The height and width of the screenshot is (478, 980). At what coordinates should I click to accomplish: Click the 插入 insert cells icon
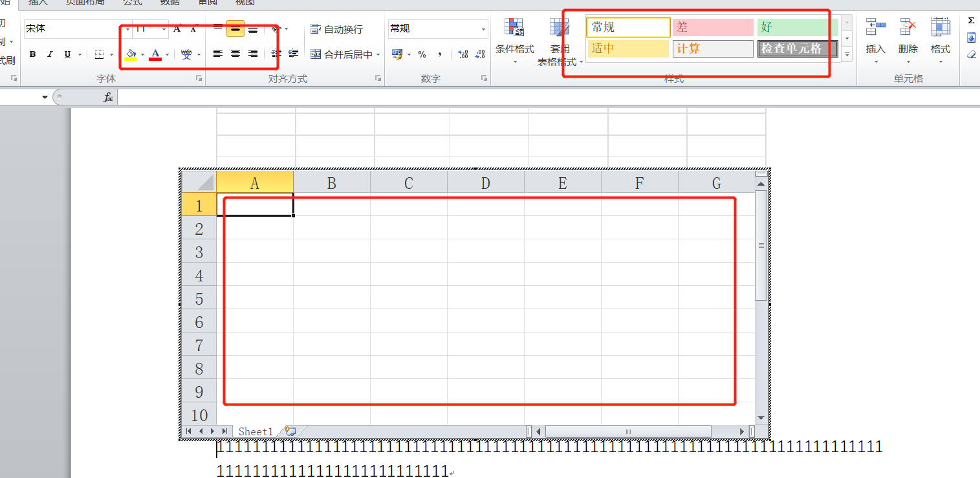click(875, 37)
